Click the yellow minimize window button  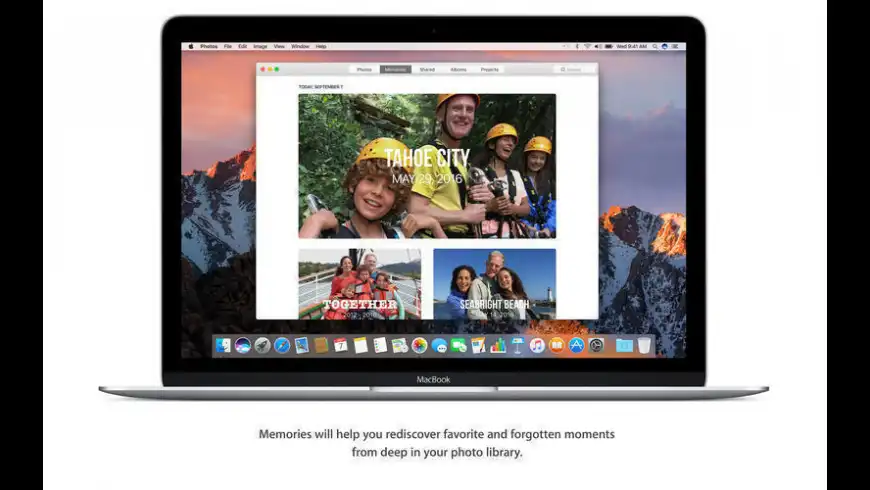click(270, 69)
